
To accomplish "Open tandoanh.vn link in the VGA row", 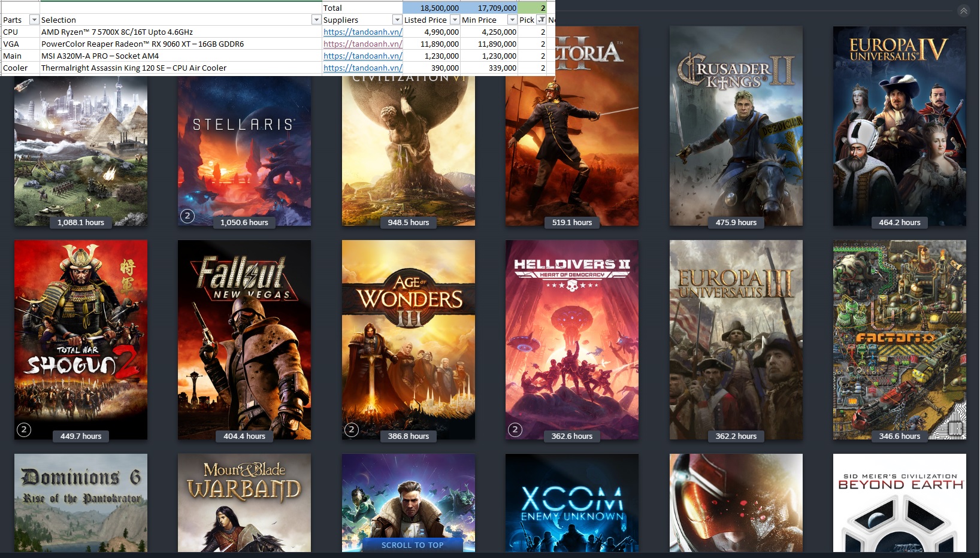I will point(362,44).
